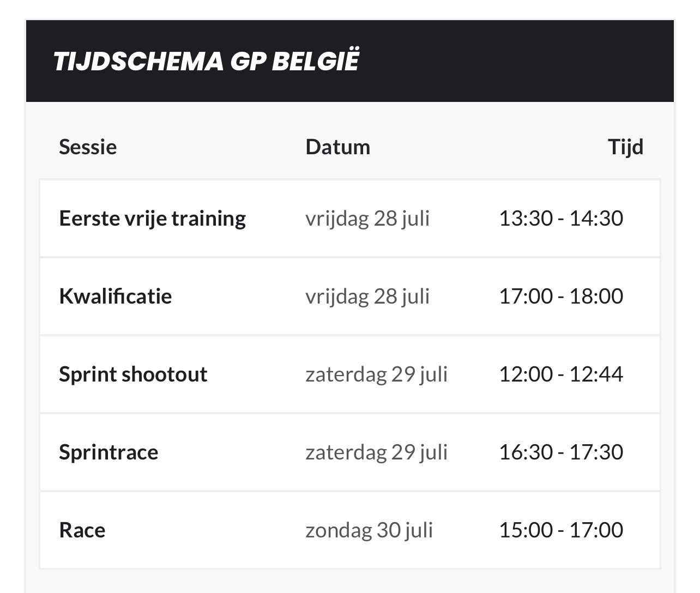The width and height of the screenshot is (700, 593).
Task: Select the Tijd column header
Action: pyautogui.click(x=625, y=147)
